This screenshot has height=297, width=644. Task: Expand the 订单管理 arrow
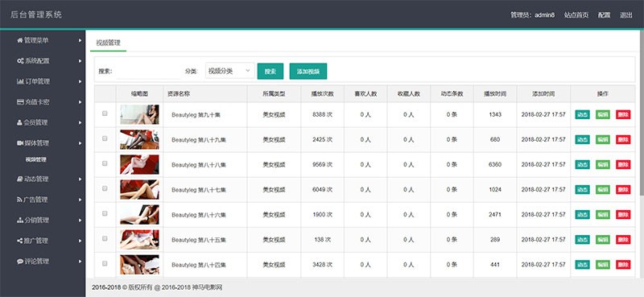pos(80,81)
